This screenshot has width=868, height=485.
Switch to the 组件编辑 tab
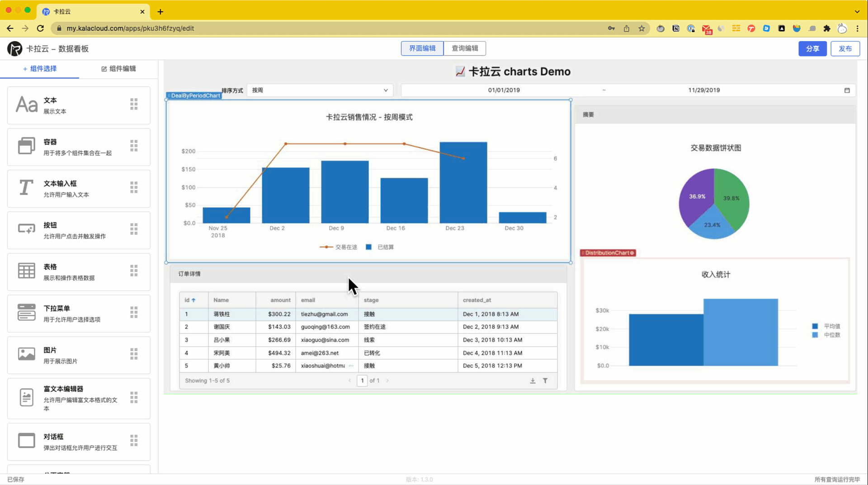(120, 69)
